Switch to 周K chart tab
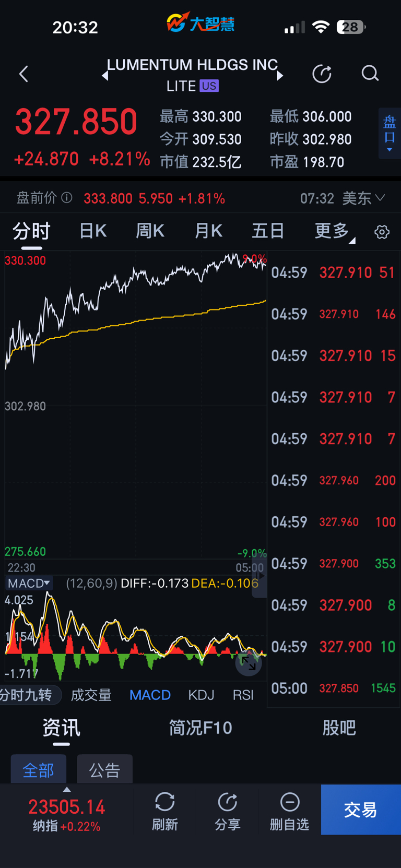Viewport: 401px width, 868px height. coord(150,231)
